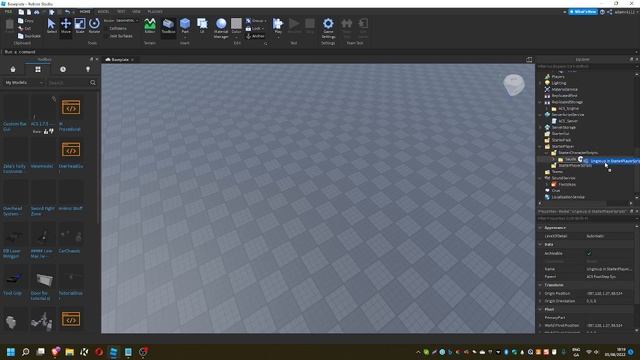Click the Cut clipboard button

tap(25, 28)
